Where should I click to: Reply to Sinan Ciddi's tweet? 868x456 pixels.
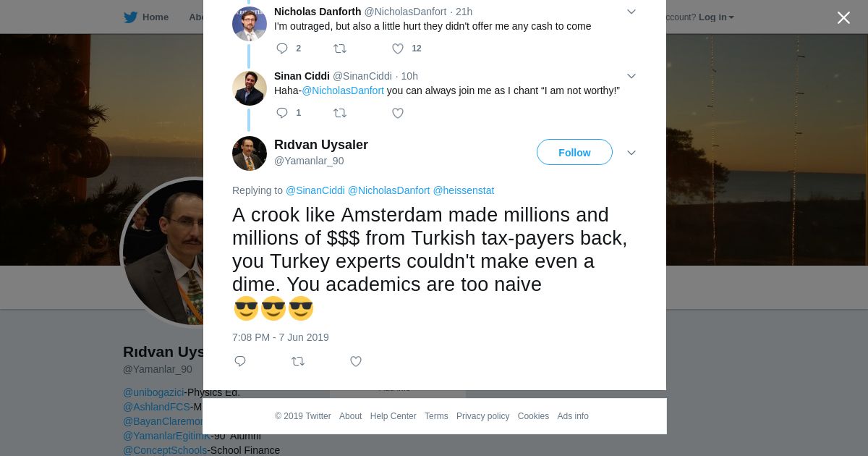tap(282, 113)
